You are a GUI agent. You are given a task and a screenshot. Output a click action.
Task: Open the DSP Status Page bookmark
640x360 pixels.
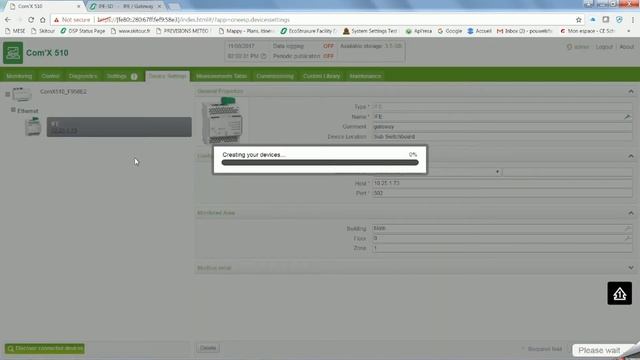point(83,31)
